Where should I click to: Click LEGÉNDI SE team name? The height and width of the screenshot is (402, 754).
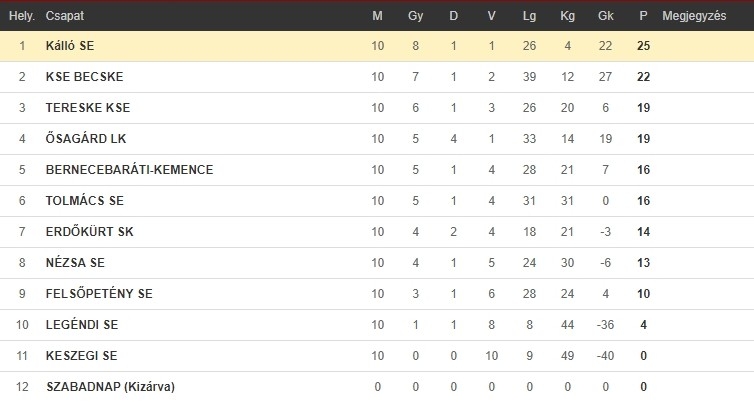point(82,325)
